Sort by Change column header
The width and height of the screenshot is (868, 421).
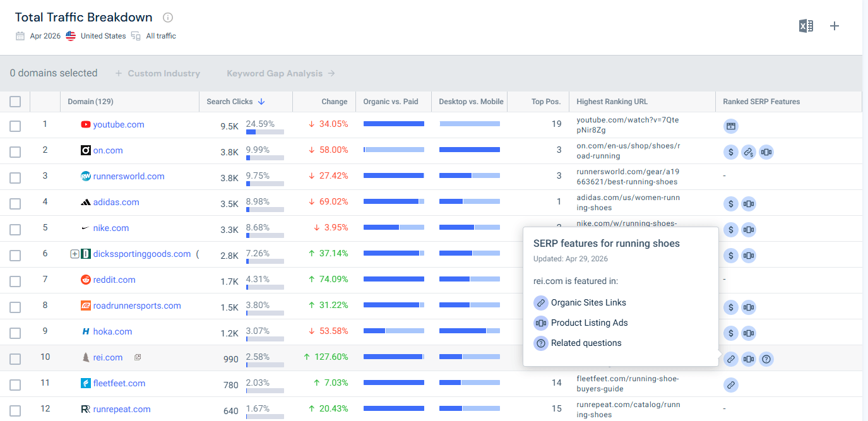pyautogui.click(x=334, y=102)
